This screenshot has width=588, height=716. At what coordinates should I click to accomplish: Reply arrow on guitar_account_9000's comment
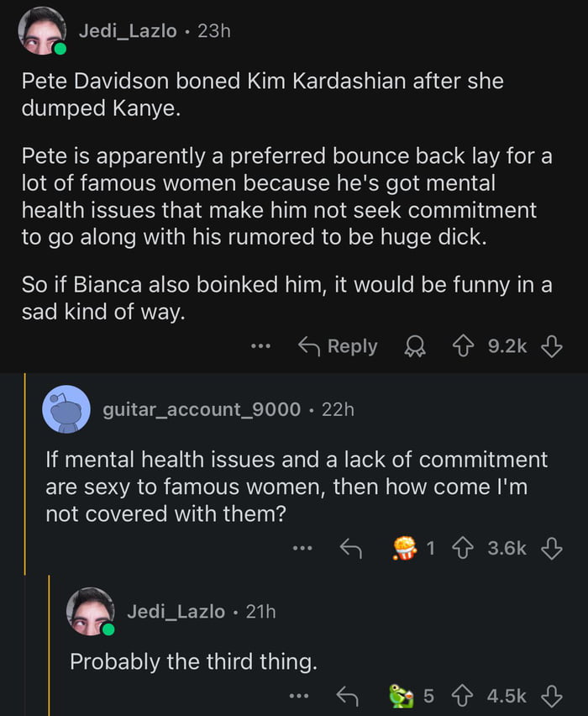pyautogui.click(x=349, y=549)
